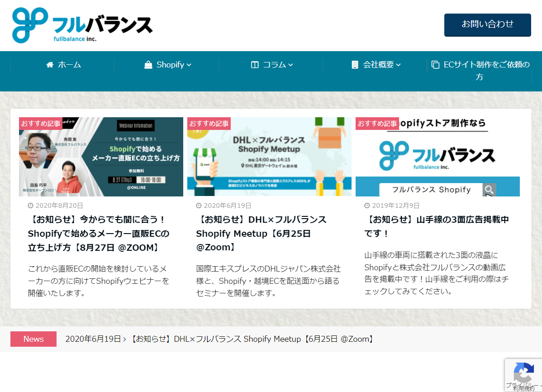Click the magnifier icon in the third thumbnail
This screenshot has height=392, width=542.
pyautogui.click(x=489, y=190)
